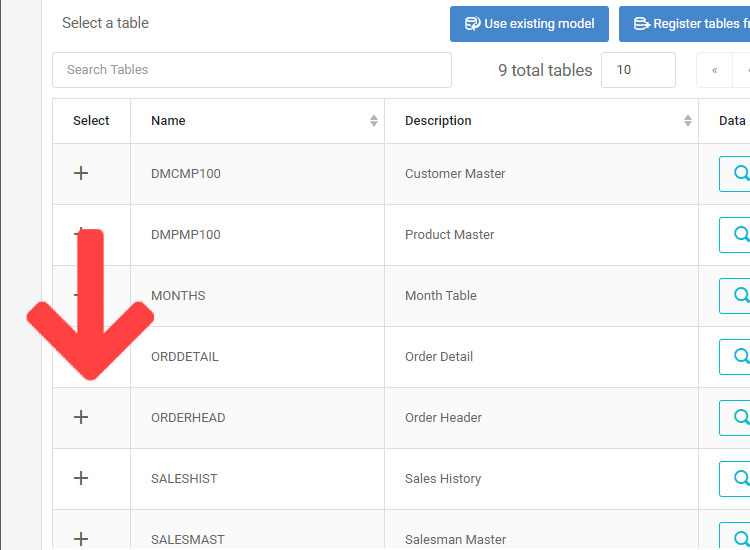Click the ORDERHEAD table name
The image size is (750, 550).
coord(188,418)
